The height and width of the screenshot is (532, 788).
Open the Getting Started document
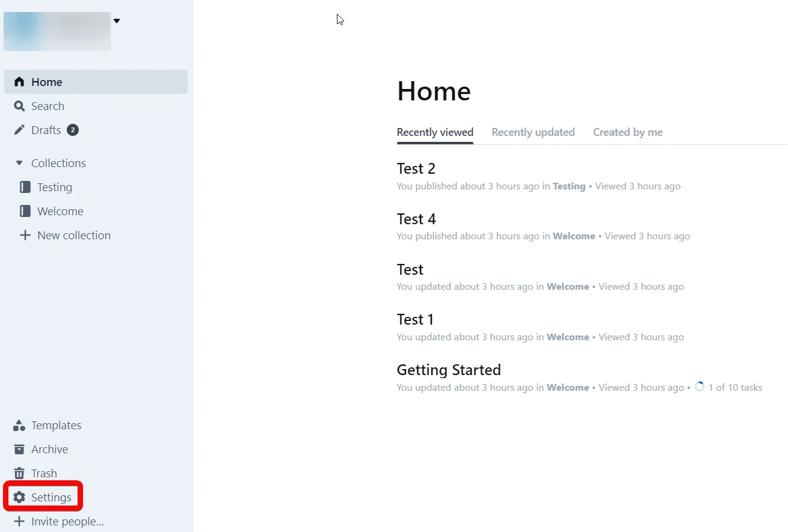point(449,370)
